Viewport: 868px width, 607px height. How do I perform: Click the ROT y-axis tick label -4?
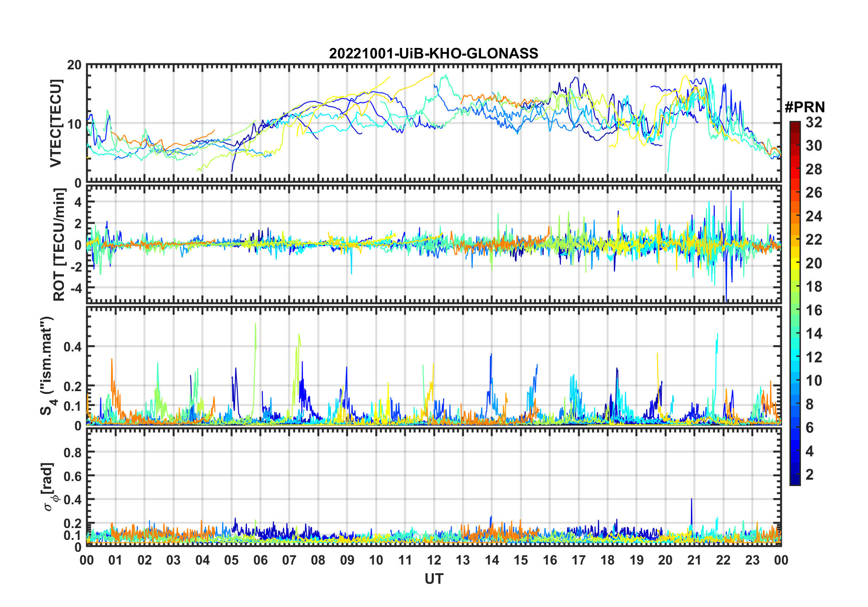[x=75, y=288]
